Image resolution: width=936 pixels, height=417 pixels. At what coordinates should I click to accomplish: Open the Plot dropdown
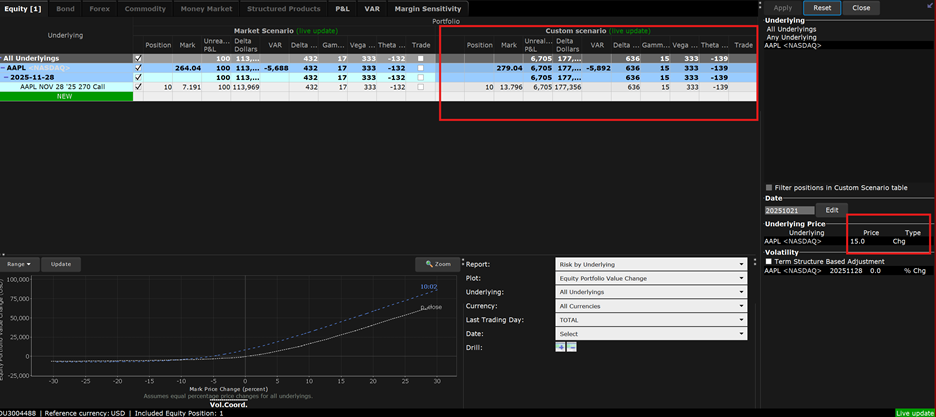(651, 278)
